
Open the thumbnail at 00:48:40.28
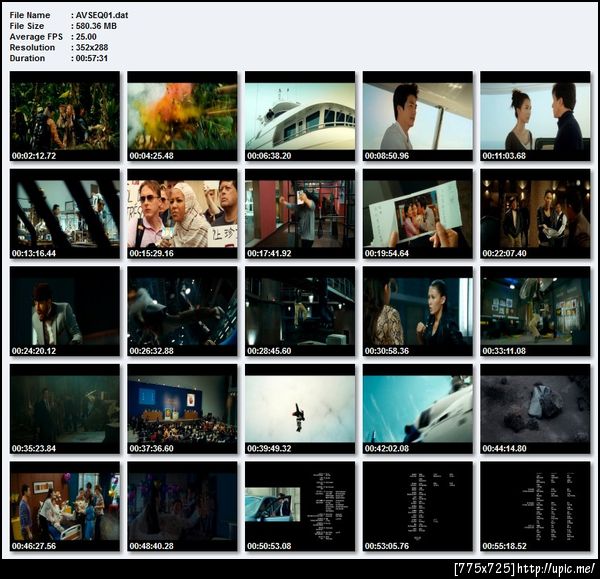pos(182,506)
